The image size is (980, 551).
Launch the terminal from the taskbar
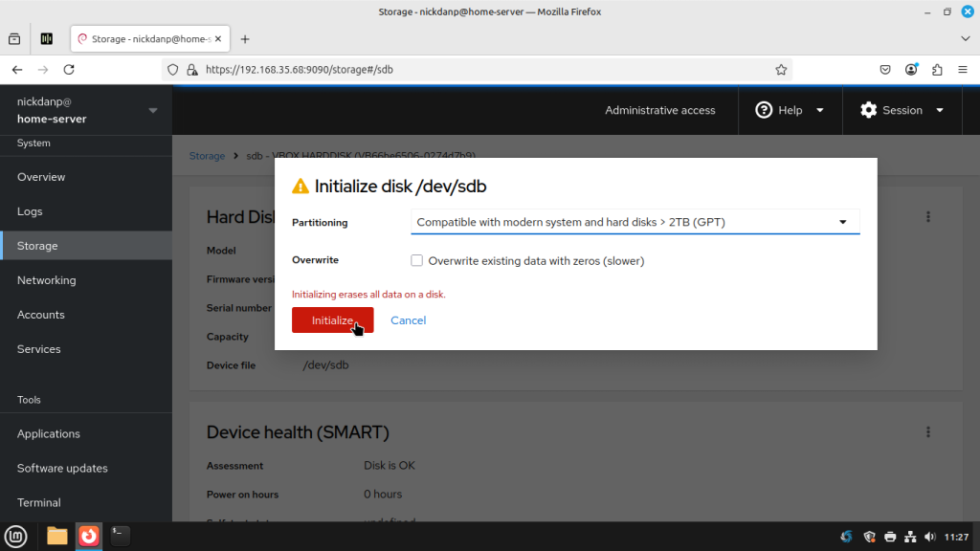[x=120, y=536]
